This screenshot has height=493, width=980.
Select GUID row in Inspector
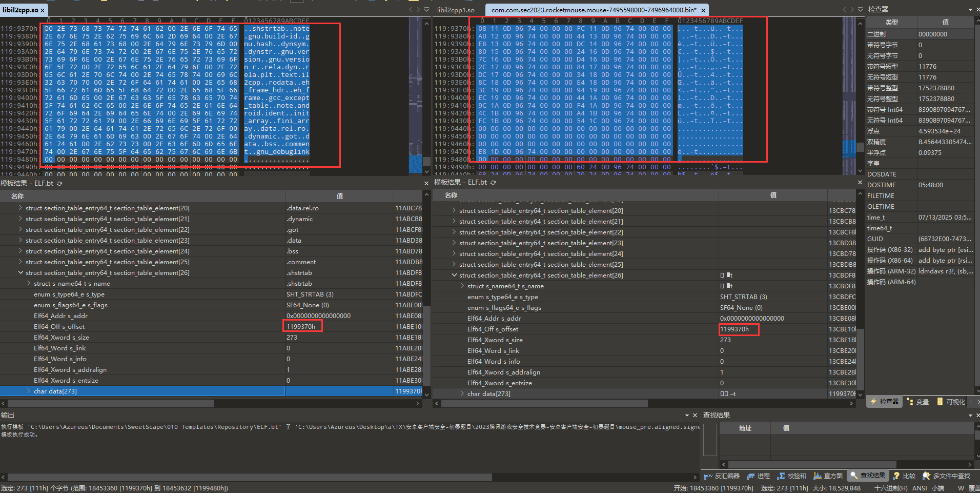click(920, 239)
